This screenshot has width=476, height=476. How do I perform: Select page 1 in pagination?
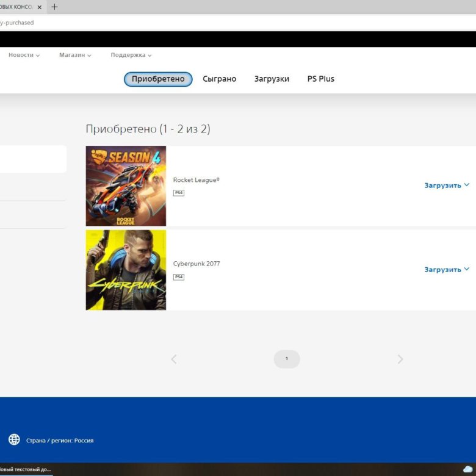click(287, 359)
